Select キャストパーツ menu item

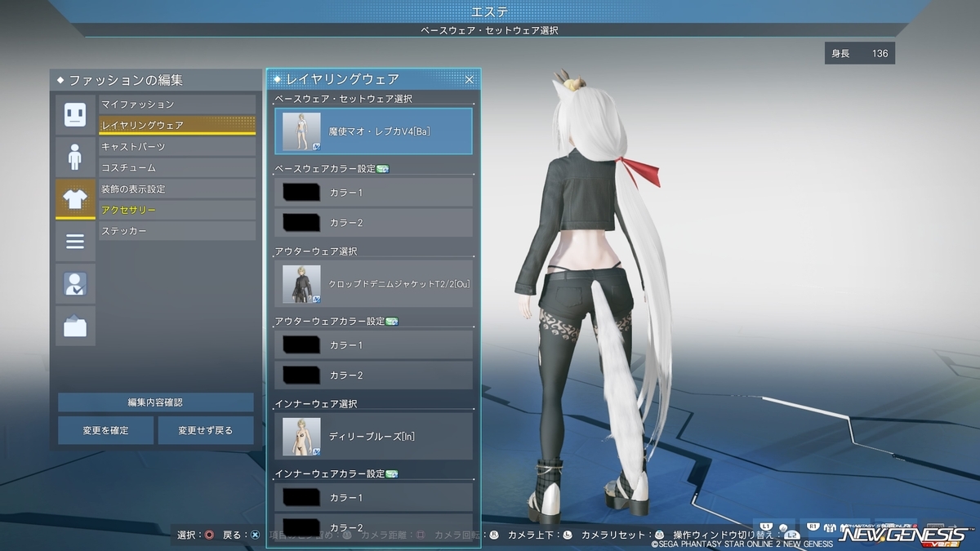click(x=177, y=147)
